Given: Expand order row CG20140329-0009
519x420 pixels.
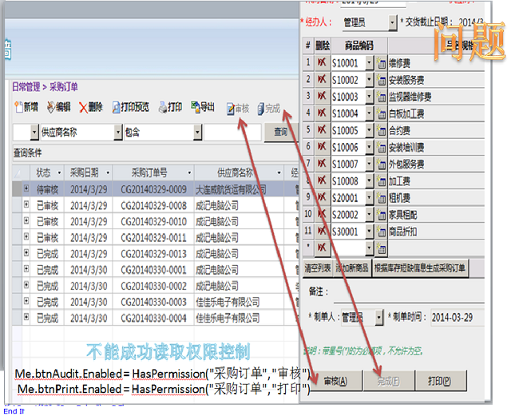Looking at the screenshot, I should pyautogui.click(x=26, y=188).
